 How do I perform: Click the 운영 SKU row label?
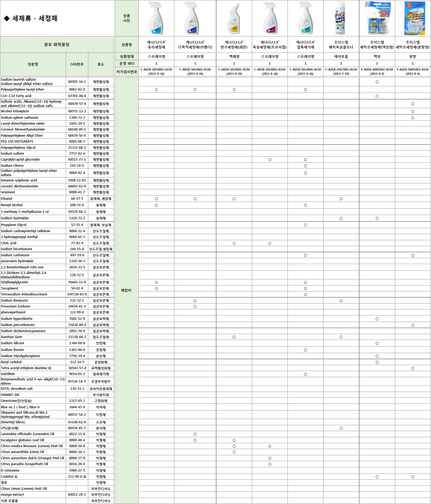[127, 64]
